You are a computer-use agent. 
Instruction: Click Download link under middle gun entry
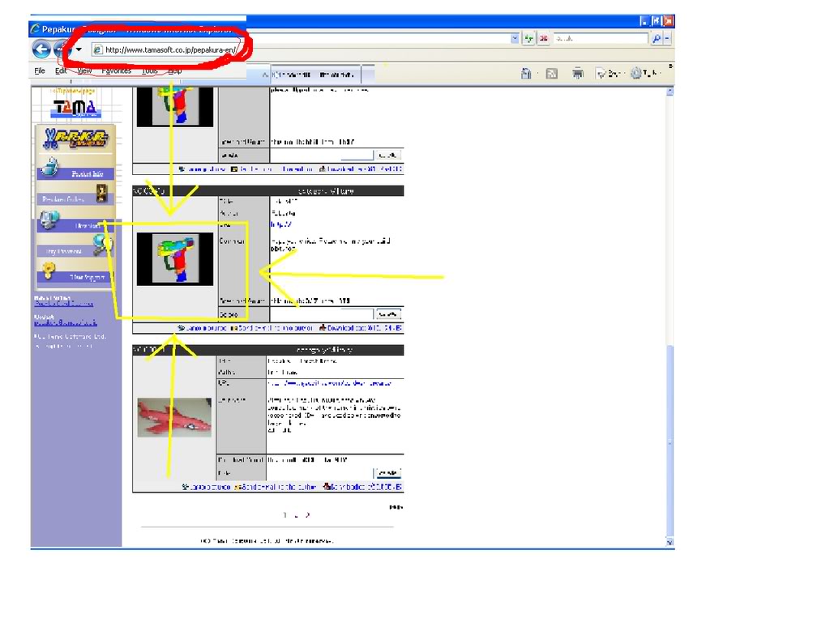361,328
